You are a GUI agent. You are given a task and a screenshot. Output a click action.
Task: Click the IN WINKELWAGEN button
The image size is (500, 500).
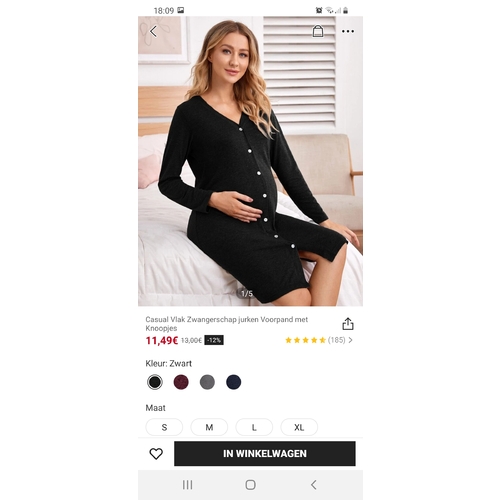click(x=265, y=454)
